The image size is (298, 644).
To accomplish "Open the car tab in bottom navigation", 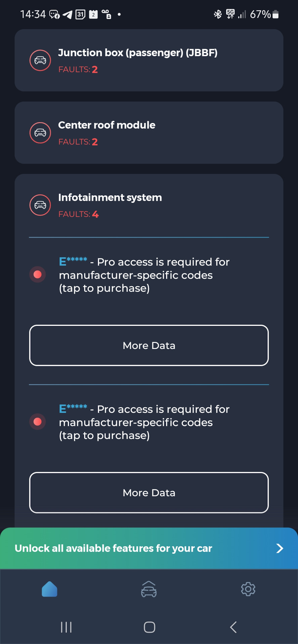I will [149, 589].
